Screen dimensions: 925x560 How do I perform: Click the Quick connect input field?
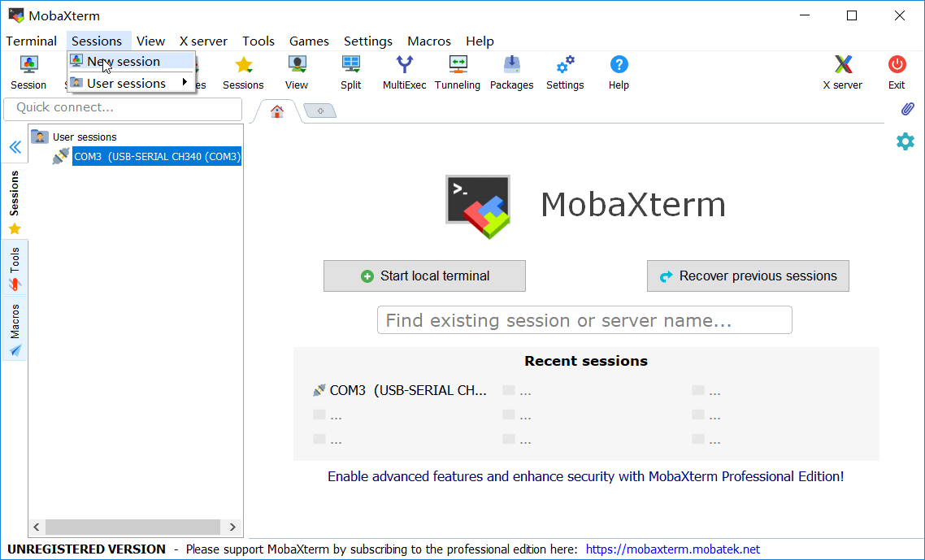pos(123,109)
